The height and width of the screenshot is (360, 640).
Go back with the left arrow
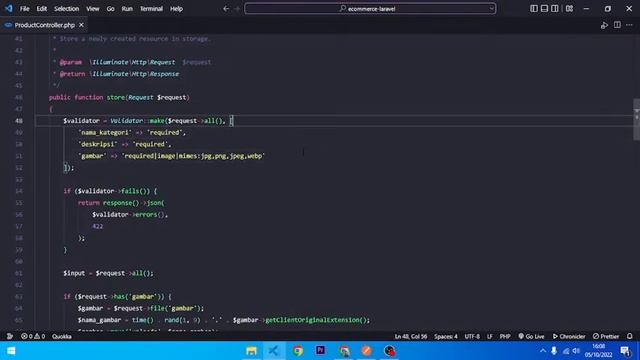click(226, 9)
